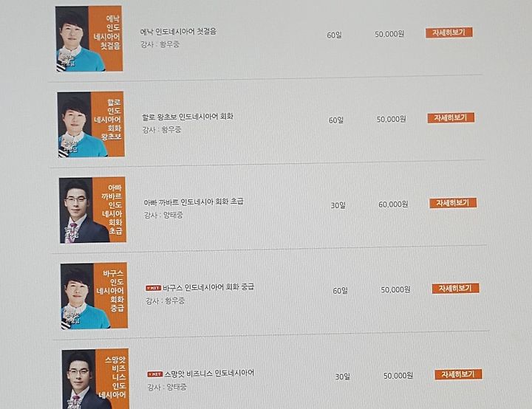The image size is (532, 409).
Task: Select the 스망앗 비즈니스 인도네시아어 thumbnail
Action: pyautogui.click(x=95, y=379)
